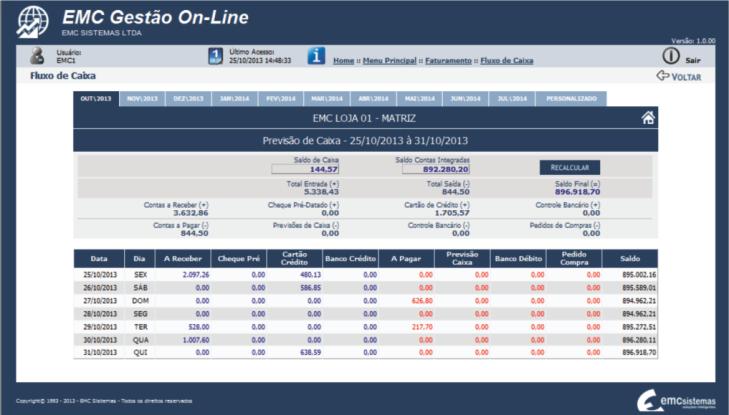Click the last access calendar icon
729x415 pixels.
click(x=215, y=56)
